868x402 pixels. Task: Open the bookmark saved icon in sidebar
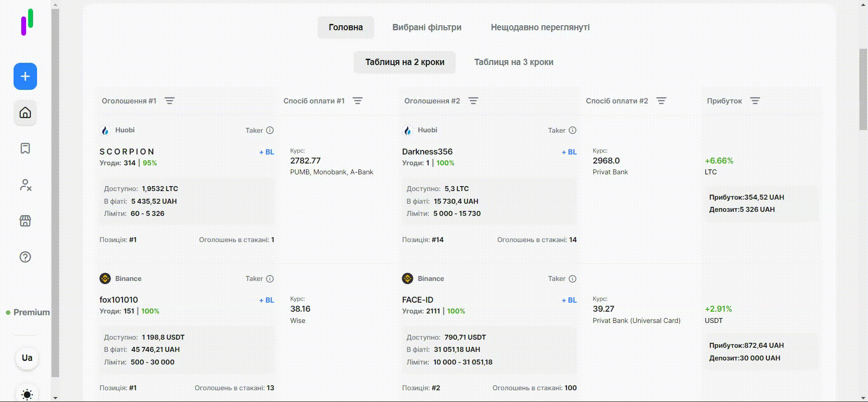(25, 149)
